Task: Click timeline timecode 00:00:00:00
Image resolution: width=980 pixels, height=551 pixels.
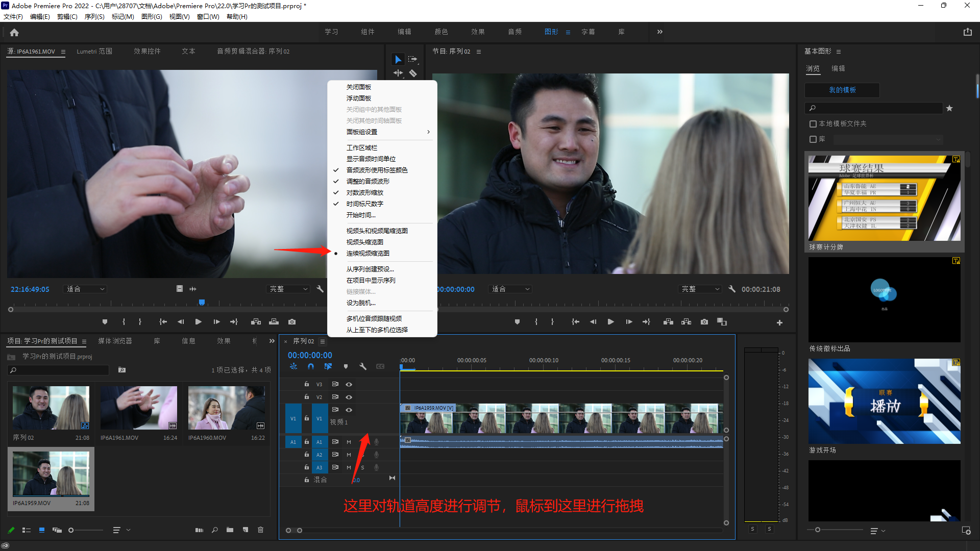Action: click(x=310, y=355)
